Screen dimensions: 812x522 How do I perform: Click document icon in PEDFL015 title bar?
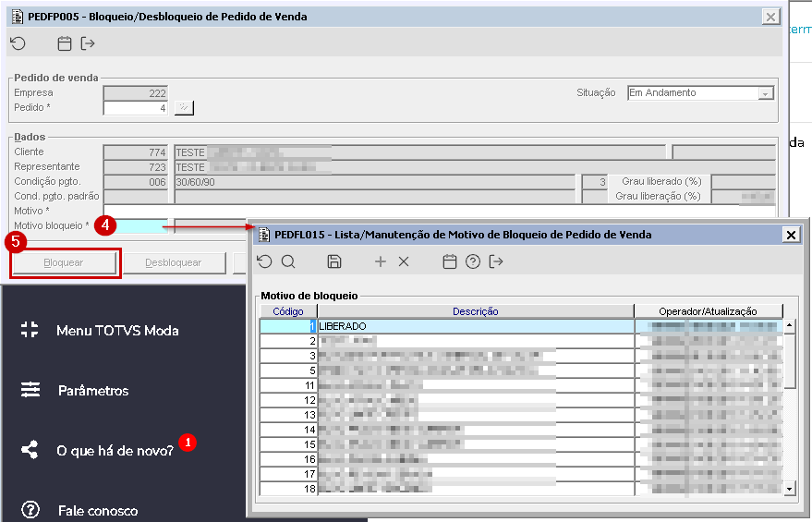click(264, 235)
